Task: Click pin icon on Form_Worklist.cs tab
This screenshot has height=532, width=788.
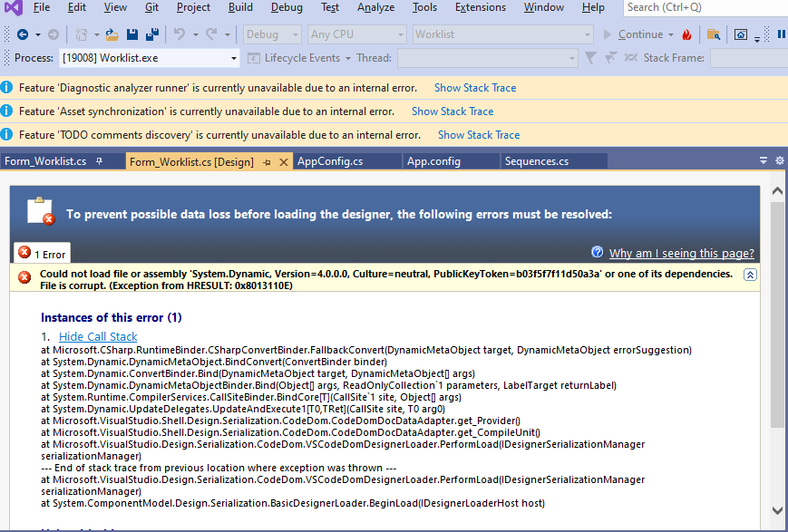Action: tap(100, 161)
